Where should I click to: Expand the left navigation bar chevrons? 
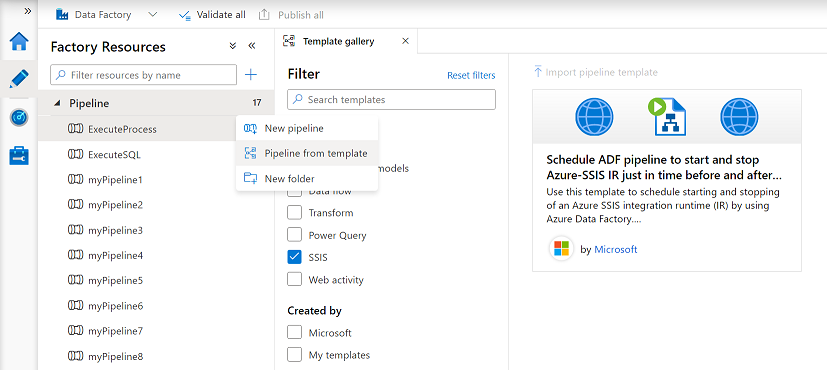coord(27,11)
